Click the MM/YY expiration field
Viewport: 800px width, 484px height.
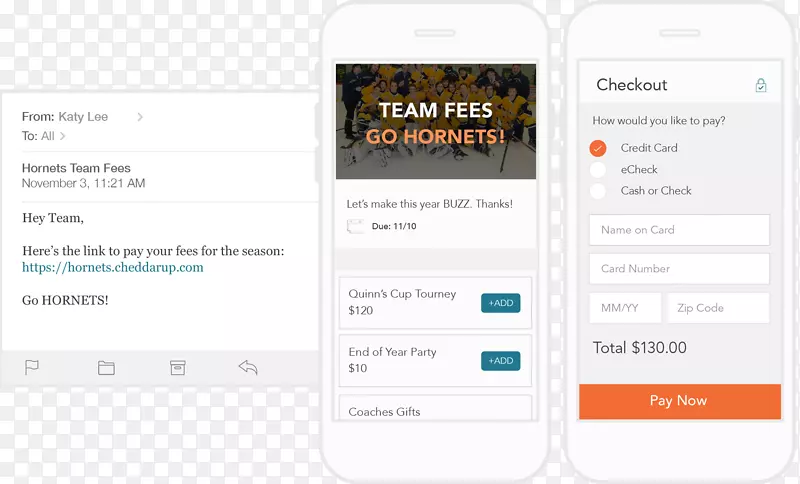coord(625,308)
